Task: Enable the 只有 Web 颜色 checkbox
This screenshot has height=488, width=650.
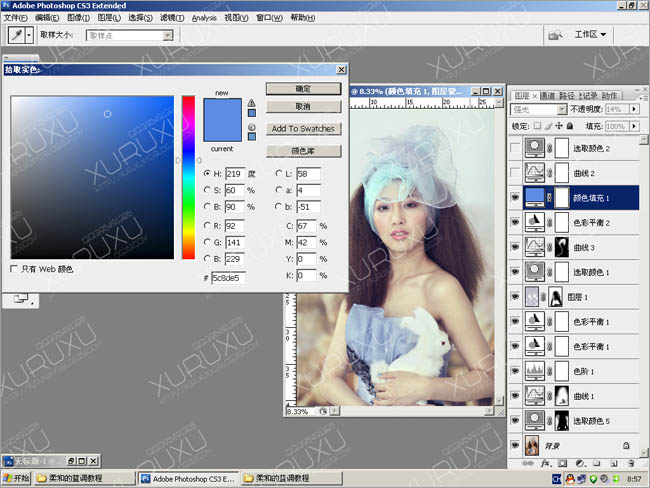Action: point(13,269)
